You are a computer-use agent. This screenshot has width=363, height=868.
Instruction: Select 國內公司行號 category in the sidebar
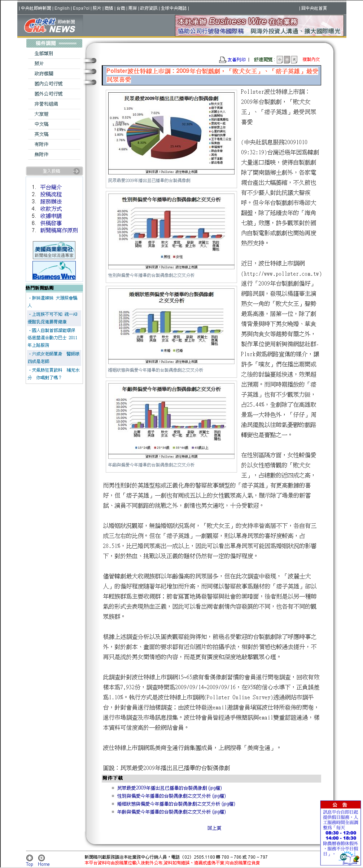48,84
